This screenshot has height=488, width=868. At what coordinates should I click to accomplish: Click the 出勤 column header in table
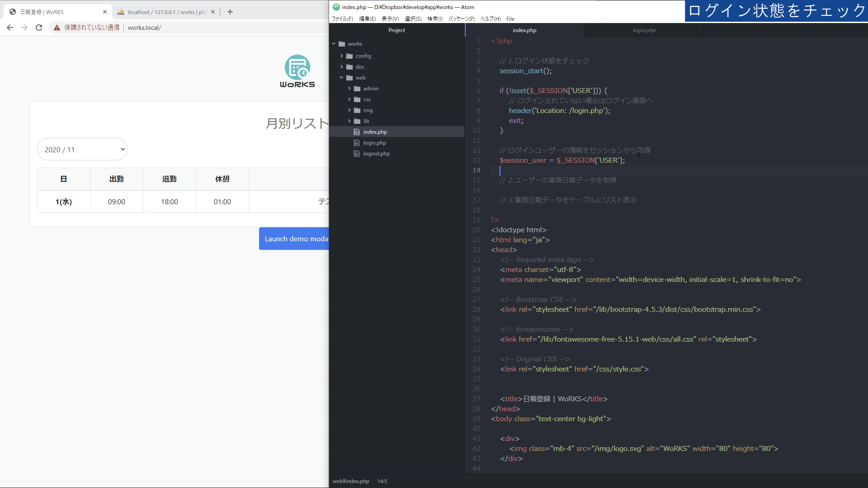point(117,179)
